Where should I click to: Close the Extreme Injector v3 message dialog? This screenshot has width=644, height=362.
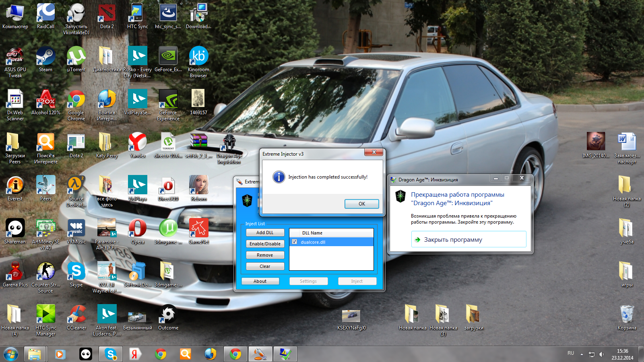click(374, 152)
